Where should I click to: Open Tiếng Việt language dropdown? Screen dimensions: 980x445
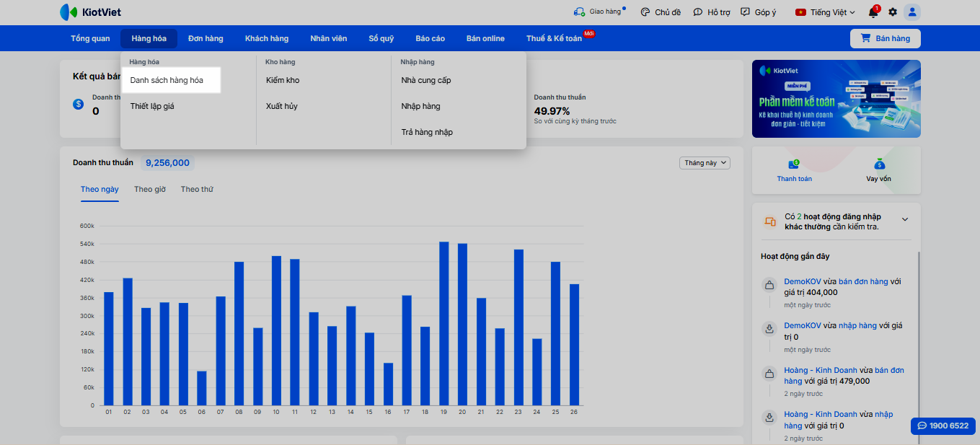click(825, 12)
